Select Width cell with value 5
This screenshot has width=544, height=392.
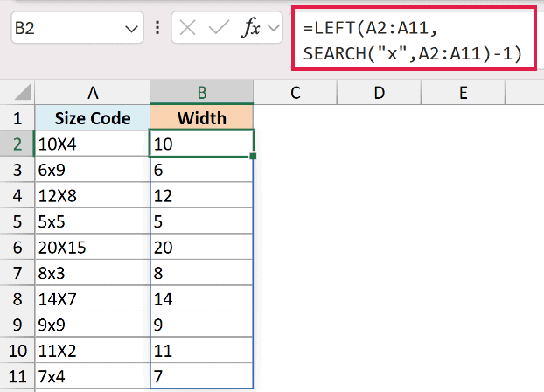(x=201, y=221)
